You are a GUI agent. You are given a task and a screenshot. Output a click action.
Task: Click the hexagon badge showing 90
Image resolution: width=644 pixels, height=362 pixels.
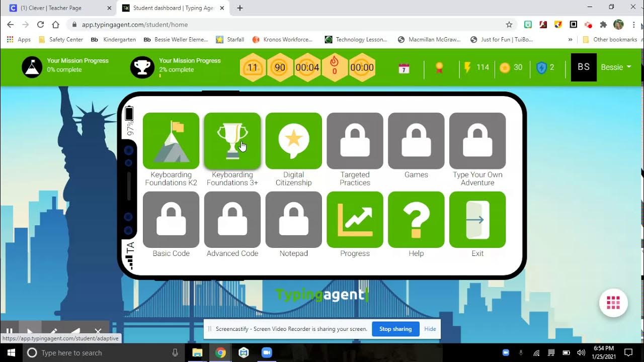pos(280,67)
